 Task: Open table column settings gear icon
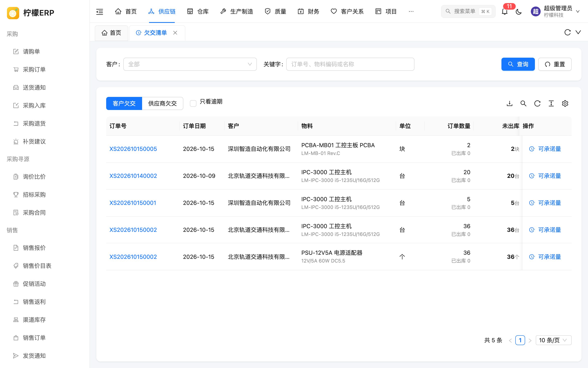[x=565, y=103]
